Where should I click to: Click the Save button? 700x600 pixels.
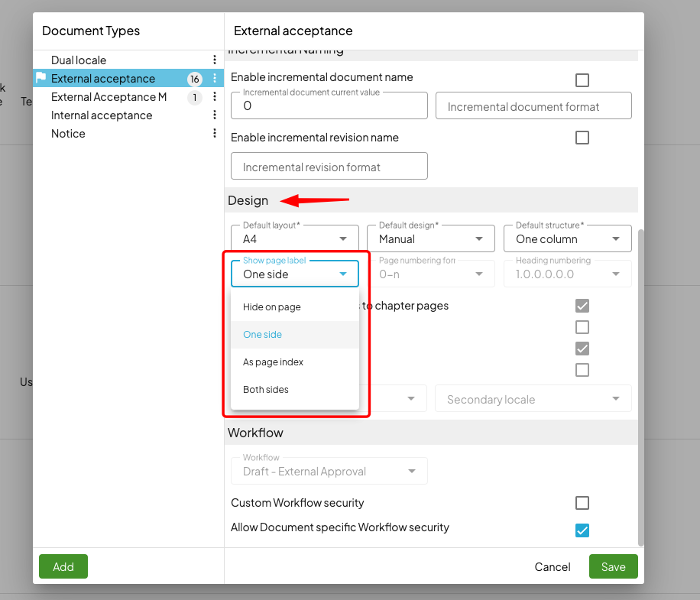[x=613, y=566]
